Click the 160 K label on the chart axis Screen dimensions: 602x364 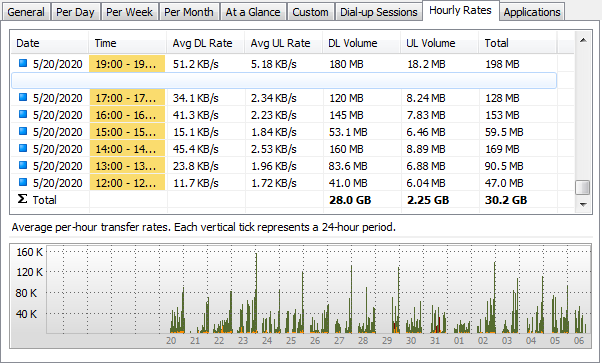30,252
